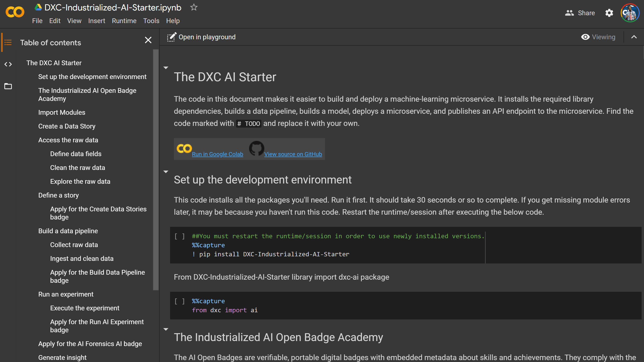Select 'Clean the raw data' in contents
The height and width of the screenshot is (362, 644).
coord(78,167)
